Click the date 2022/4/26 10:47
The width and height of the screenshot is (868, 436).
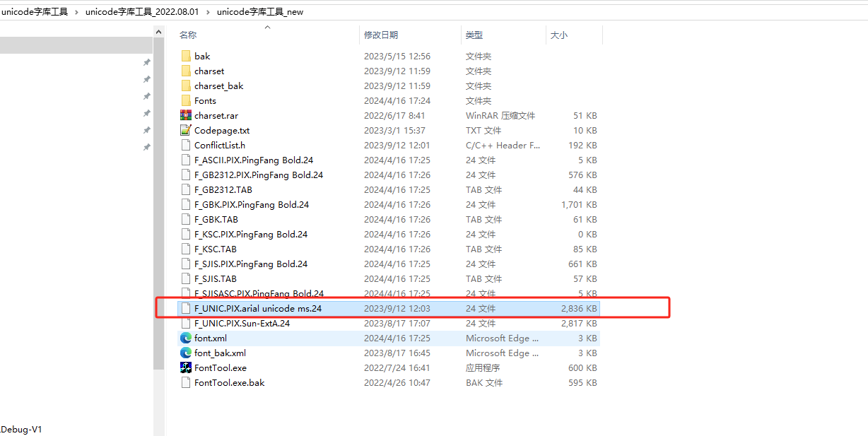pyautogui.click(x=397, y=382)
